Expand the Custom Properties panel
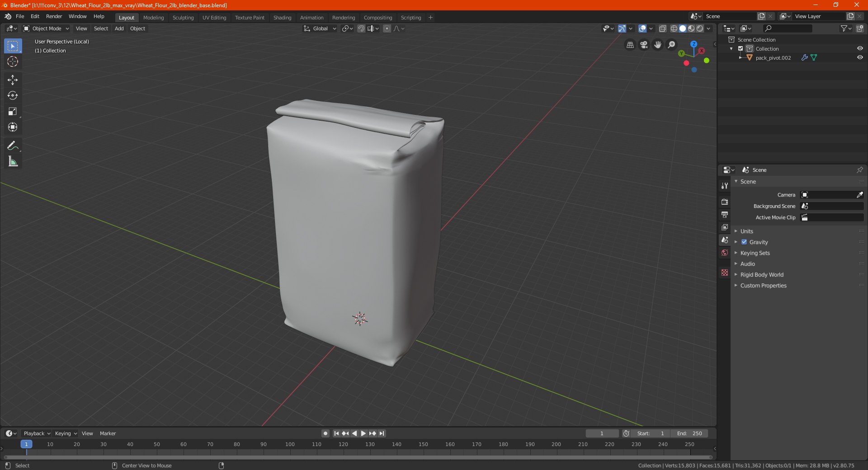The height and width of the screenshot is (470, 868). click(763, 285)
